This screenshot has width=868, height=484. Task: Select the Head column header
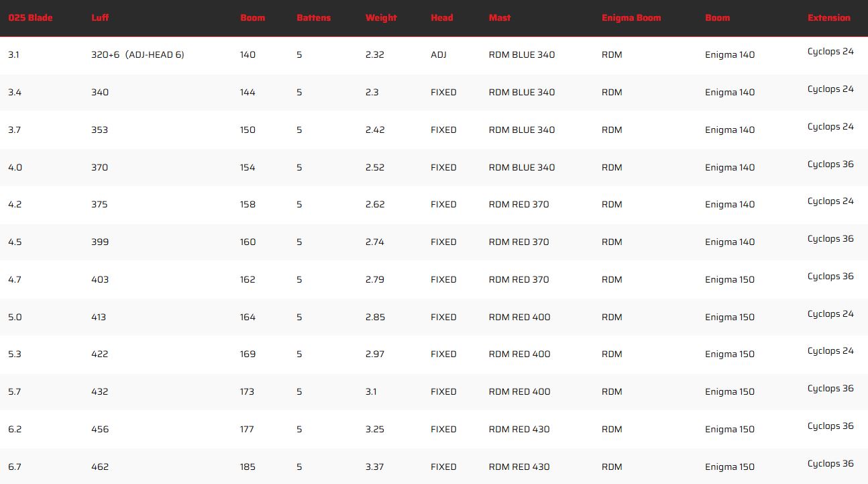point(441,17)
